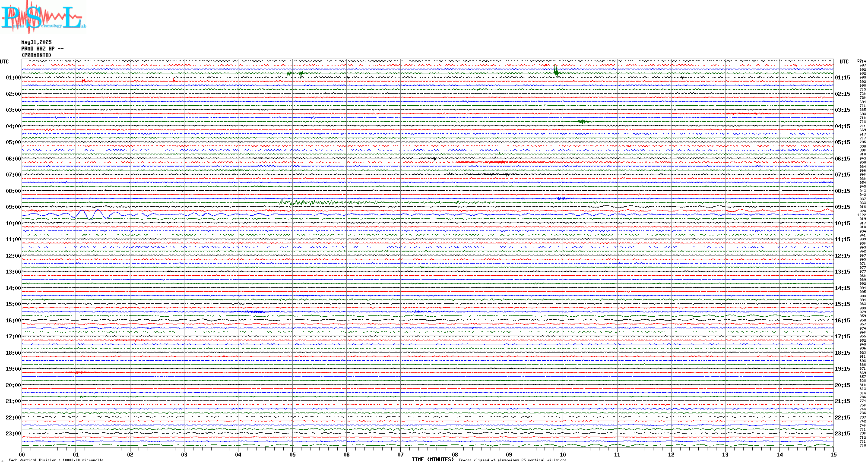Image resolution: width=868 pixels, height=466 pixels.
Task: Click the 15:15 end-time label
Action: (843, 304)
